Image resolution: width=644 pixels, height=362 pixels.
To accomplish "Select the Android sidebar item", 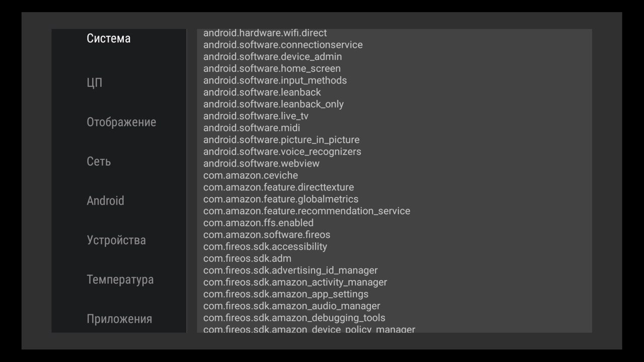I will pyautogui.click(x=105, y=201).
